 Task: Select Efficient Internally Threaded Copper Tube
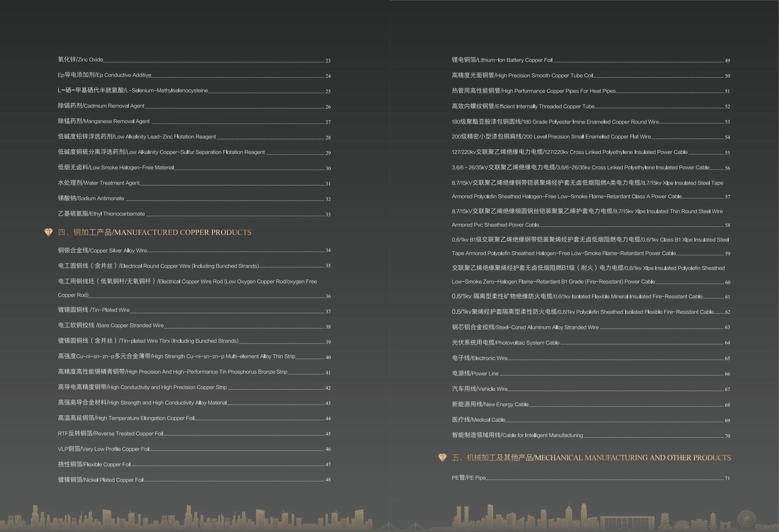coord(523,106)
